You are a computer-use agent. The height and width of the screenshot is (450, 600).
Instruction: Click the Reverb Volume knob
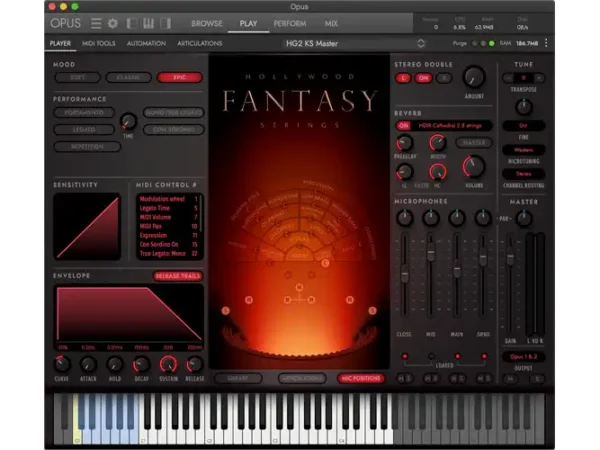click(x=474, y=167)
